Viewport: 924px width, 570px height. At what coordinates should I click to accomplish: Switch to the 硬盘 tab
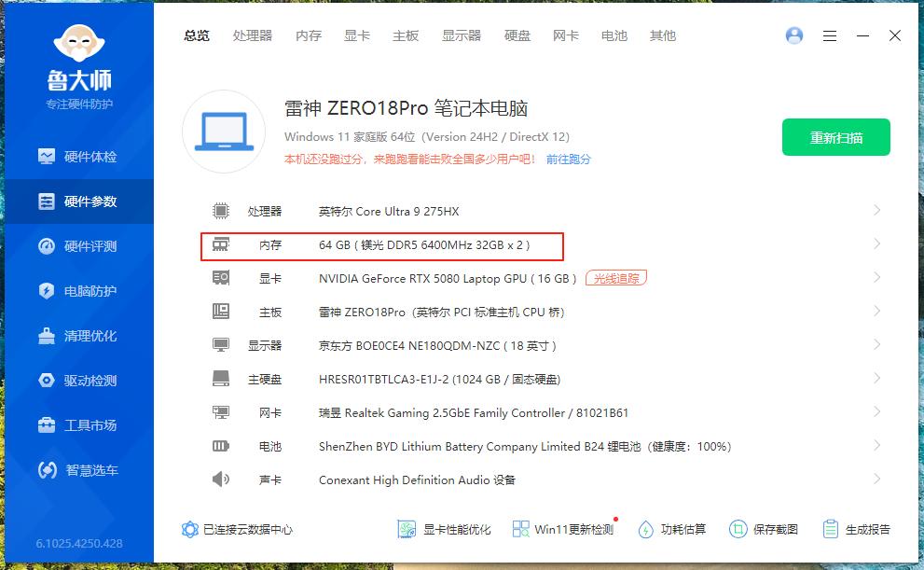coord(517,36)
